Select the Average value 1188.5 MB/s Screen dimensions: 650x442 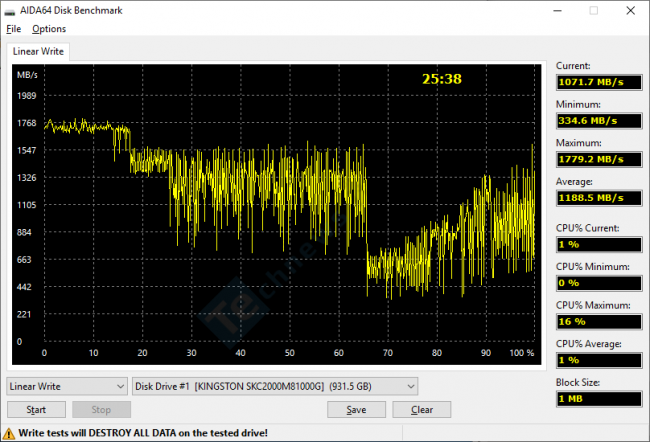point(599,198)
